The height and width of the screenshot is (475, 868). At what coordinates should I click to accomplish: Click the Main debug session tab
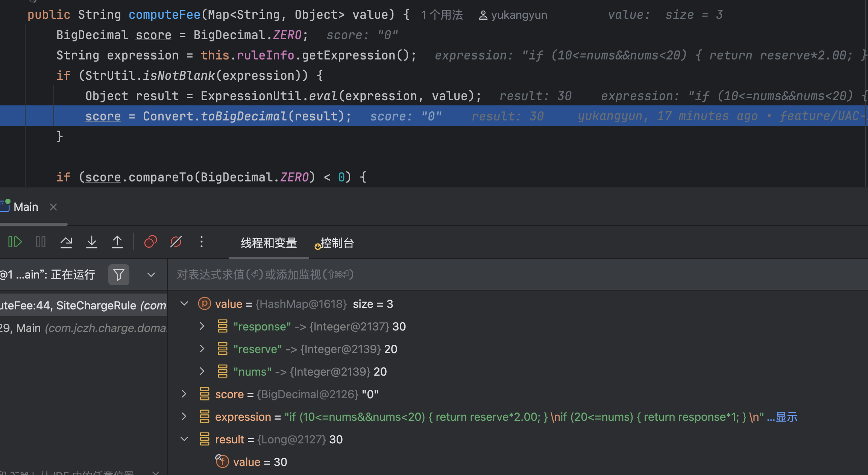coord(26,207)
